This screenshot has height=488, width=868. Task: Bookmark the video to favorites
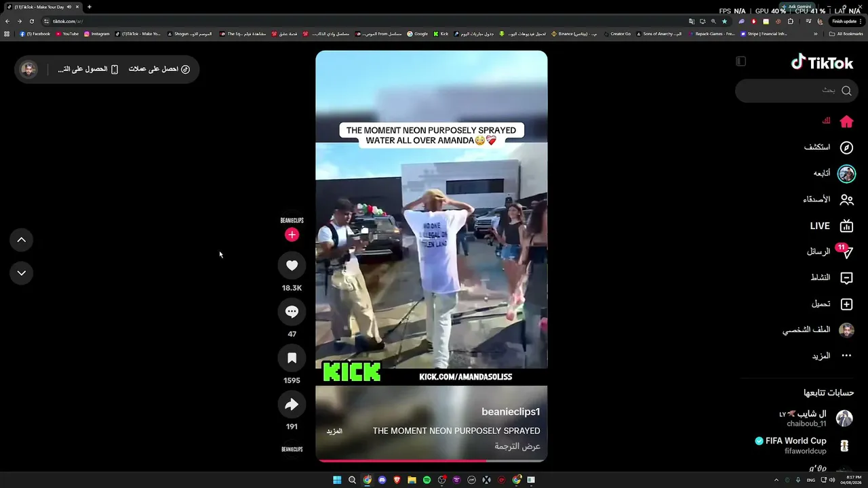(x=292, y=358)
